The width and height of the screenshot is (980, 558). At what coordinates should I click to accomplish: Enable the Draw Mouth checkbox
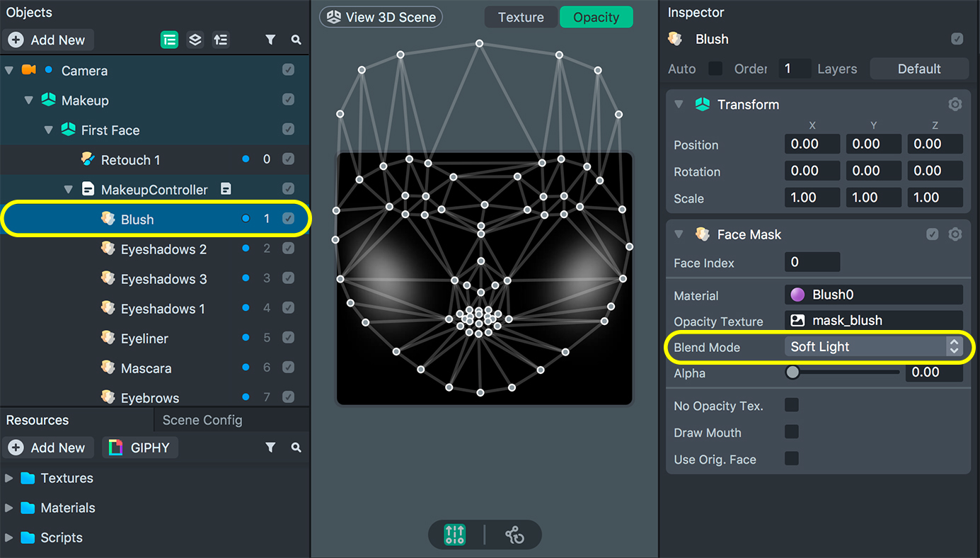tap(792, 432)
